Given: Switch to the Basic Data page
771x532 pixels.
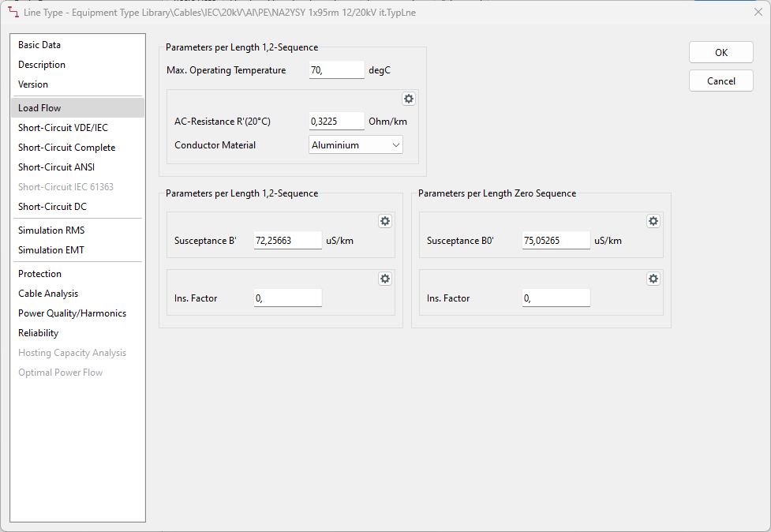Looking at the screenshot, I should pyautogui.click(x=39, y=45).
